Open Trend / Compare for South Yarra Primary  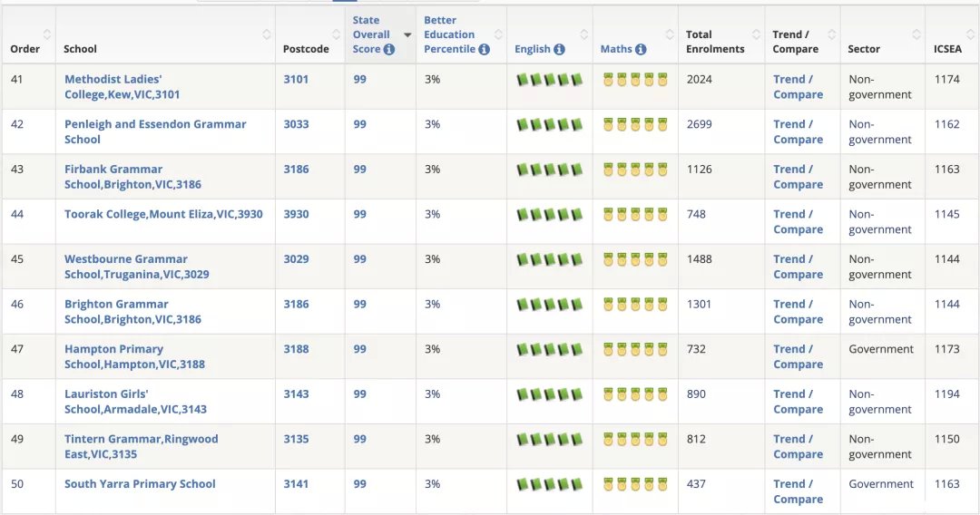[x=799, y=491]
